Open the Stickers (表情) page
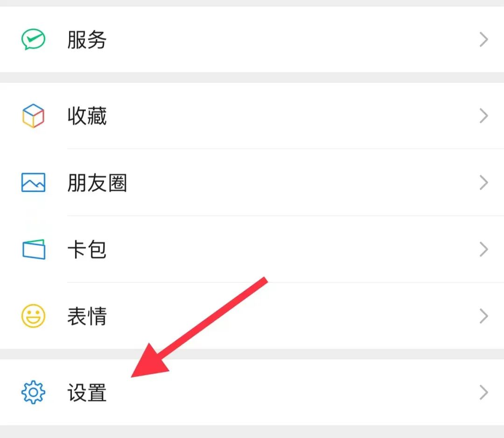 [x=87, y=316]
